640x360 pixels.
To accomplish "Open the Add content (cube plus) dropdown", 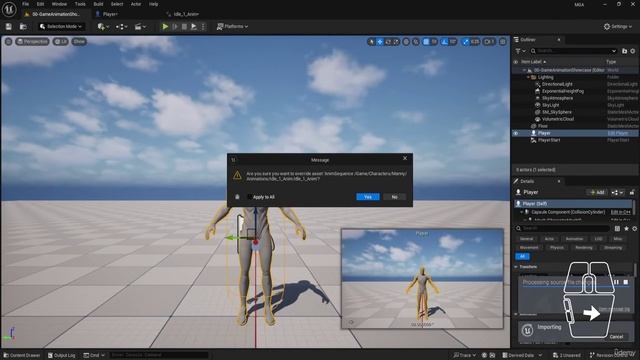I will (102, 27).
